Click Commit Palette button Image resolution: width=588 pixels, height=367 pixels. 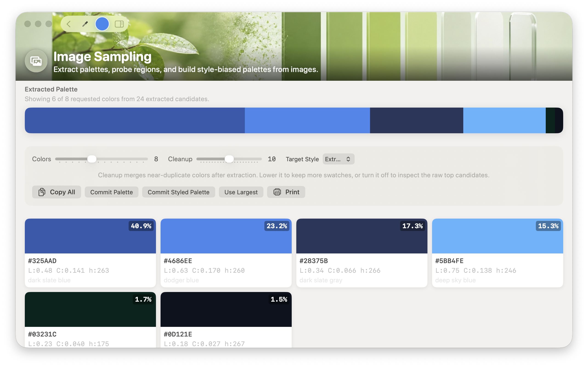pyautogui.click(x=112, y=192)
